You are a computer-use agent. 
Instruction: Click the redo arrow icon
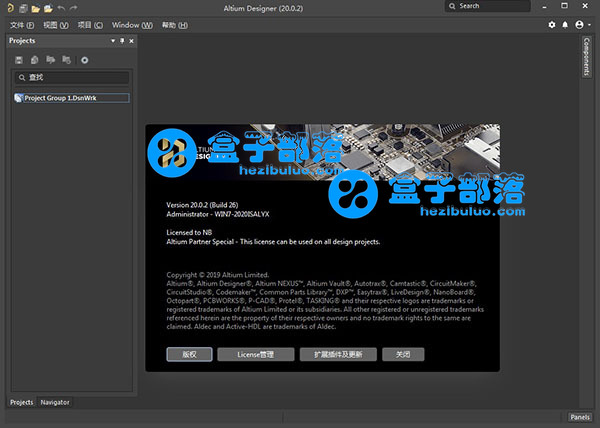[73, 8]
